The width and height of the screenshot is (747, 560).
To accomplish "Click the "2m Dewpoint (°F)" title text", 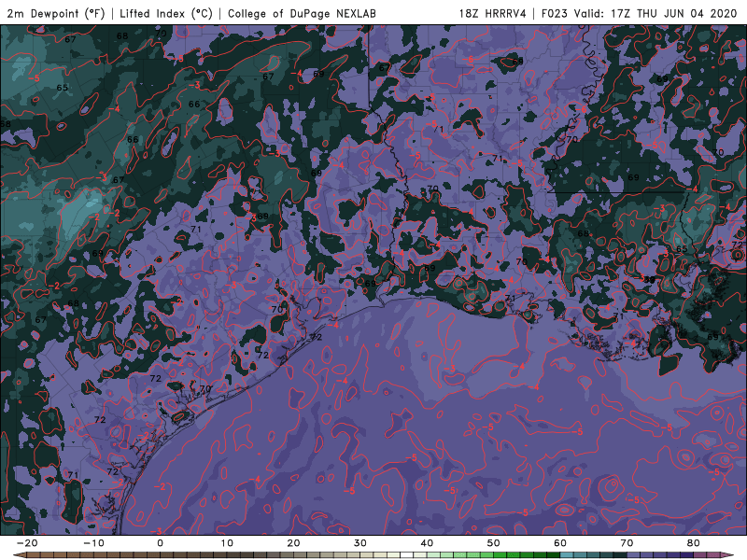I will tap(56, 13).
